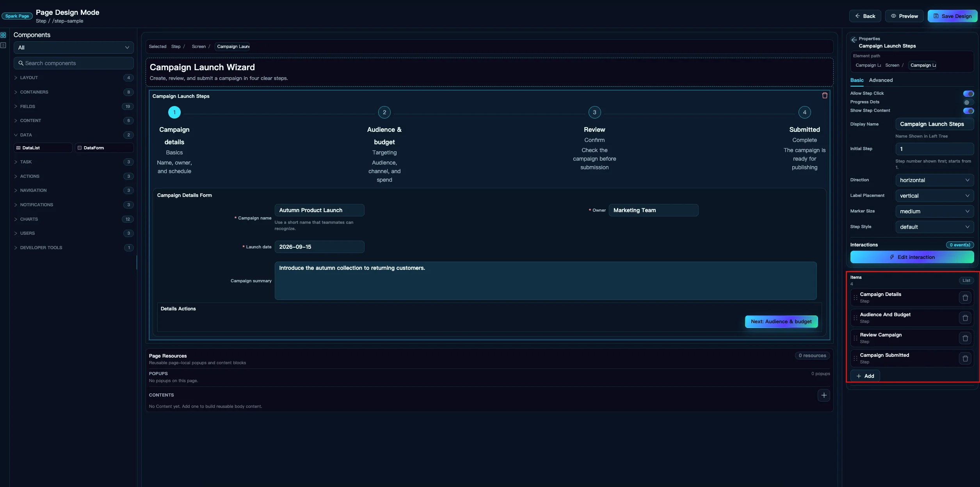This screenshot has height=487, width=980.
Task: Click trash icon for Campaign Details item
Action: (x=965, y=298)
